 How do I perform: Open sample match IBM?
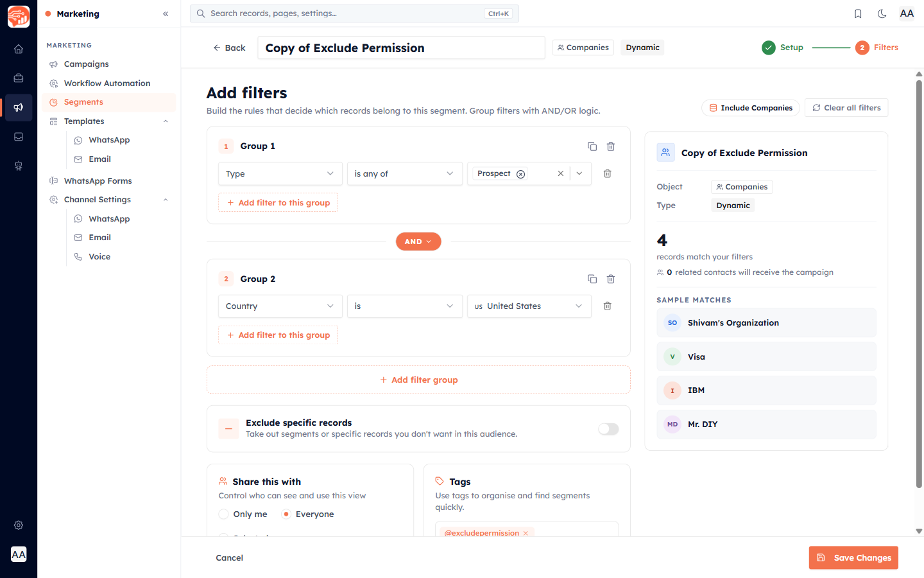(766, 390)
